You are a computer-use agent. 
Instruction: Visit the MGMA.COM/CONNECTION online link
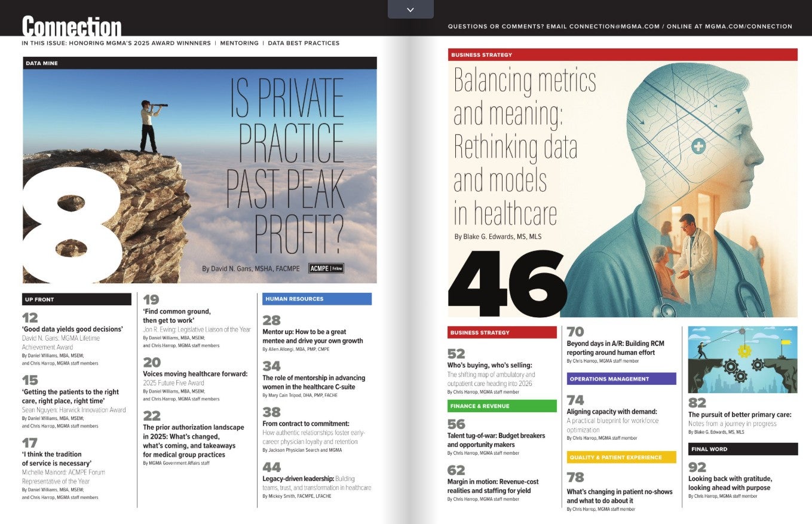tap(749, 26)
